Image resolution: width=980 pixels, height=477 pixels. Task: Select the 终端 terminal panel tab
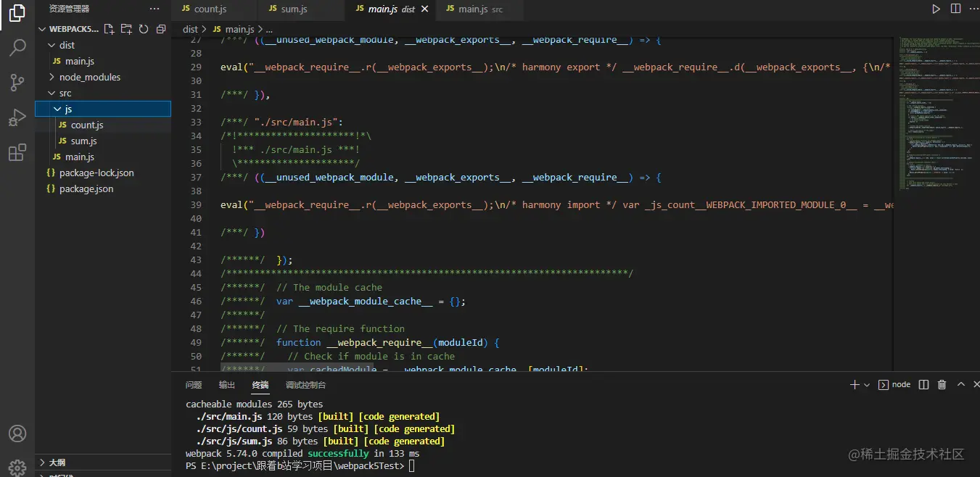[x=260, y=385]
